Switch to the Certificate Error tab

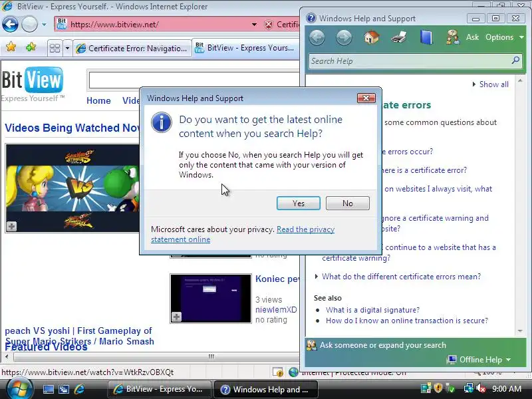coord(132,49)
